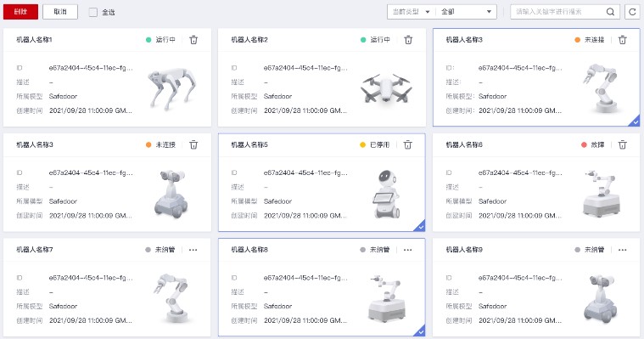The width and height of the screenshot is (644, 339).
Task: Open the ellipsis menu on 机器人名称8
Action: (x=407, y=250)
